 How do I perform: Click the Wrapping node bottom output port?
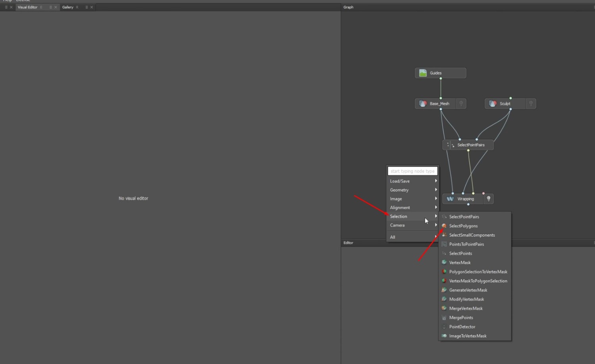coord(468,204)
